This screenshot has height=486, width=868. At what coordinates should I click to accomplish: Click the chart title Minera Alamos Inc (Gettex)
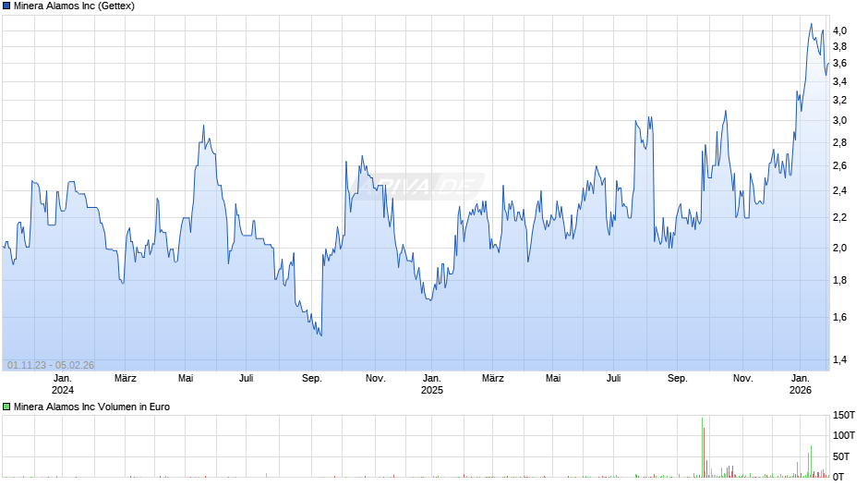click(x=74, y=6)
